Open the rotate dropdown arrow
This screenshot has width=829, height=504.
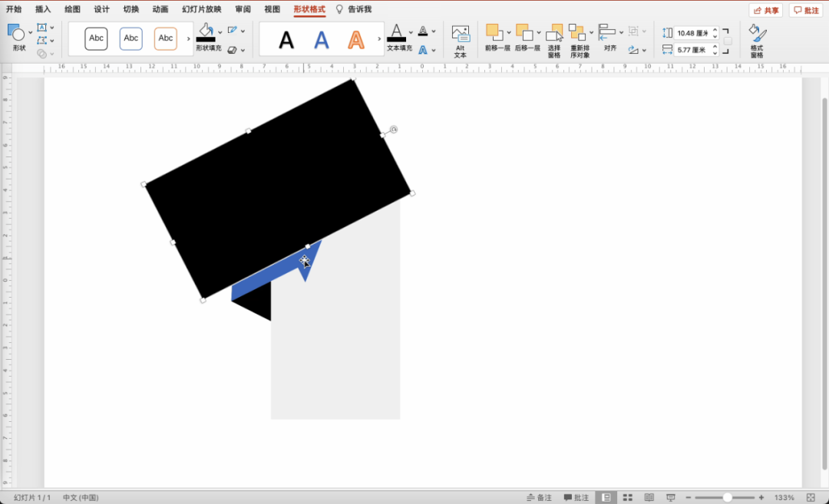pos(644,51)
